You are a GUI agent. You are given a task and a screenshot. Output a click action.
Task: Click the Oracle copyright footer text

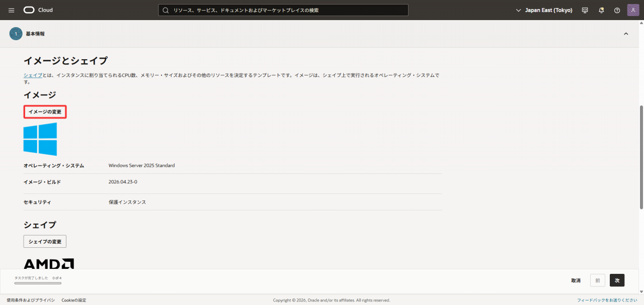point(332,300)
